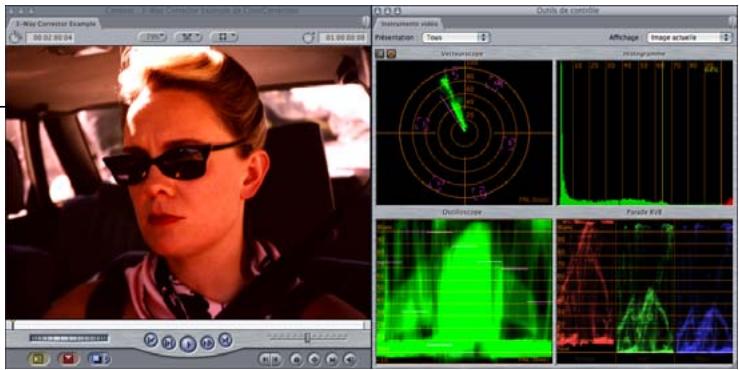The height and width of the screenshot is (370, 740).
Task: Click the Canvas scrubber bar
Action: point(188,325)
